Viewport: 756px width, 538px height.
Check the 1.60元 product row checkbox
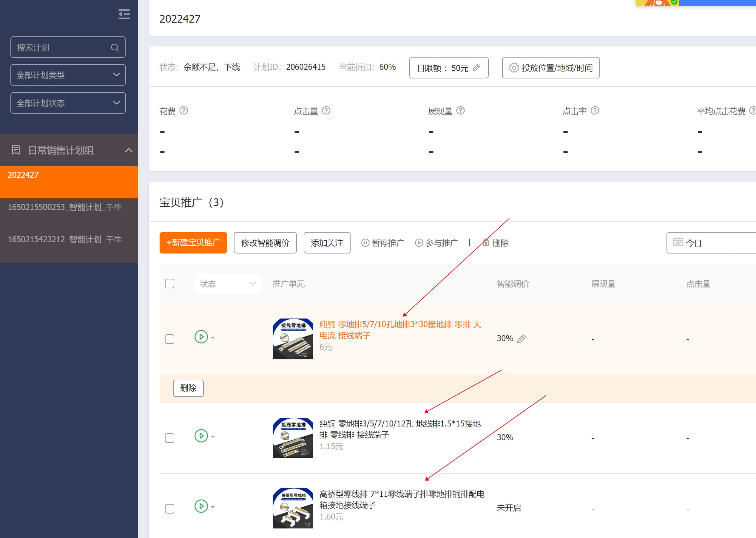[170, 508]
